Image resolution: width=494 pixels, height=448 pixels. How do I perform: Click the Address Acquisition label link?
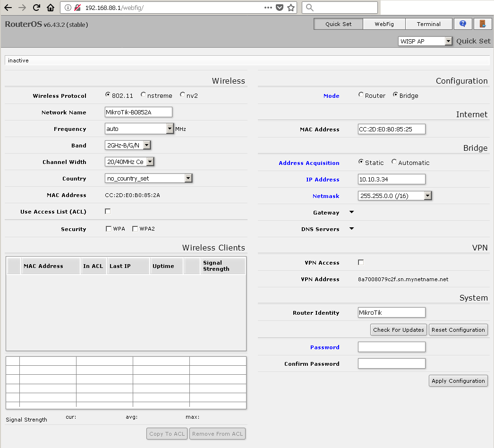309,163
